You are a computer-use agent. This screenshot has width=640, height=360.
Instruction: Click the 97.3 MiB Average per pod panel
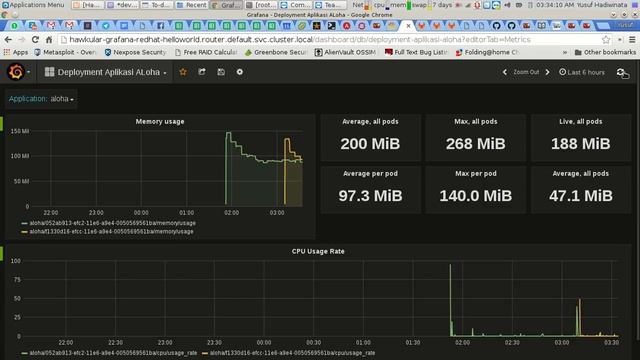coord(370,190)
